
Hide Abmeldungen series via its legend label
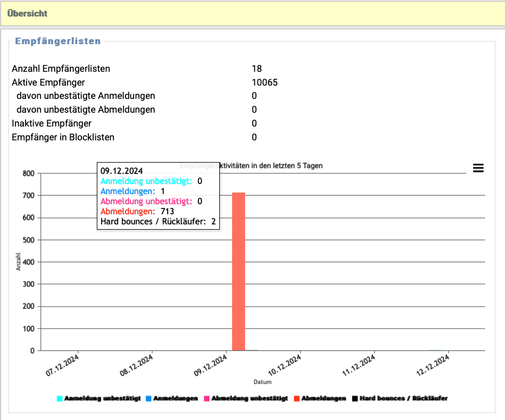coord(324,398)
